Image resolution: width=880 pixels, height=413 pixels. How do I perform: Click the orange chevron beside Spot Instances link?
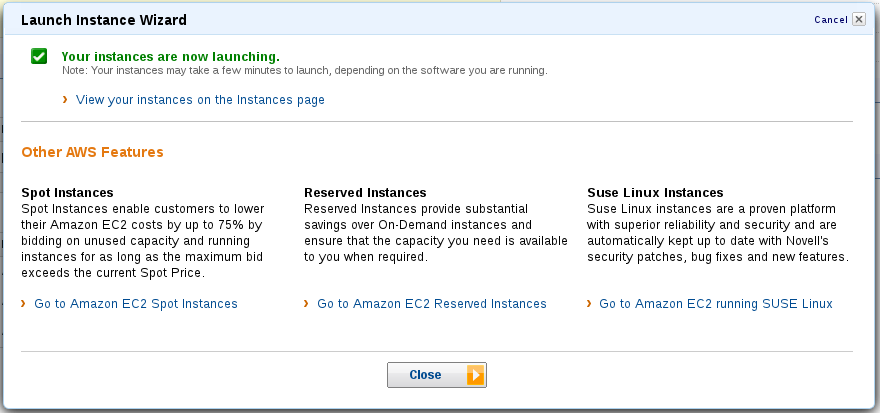coord(24,304)
